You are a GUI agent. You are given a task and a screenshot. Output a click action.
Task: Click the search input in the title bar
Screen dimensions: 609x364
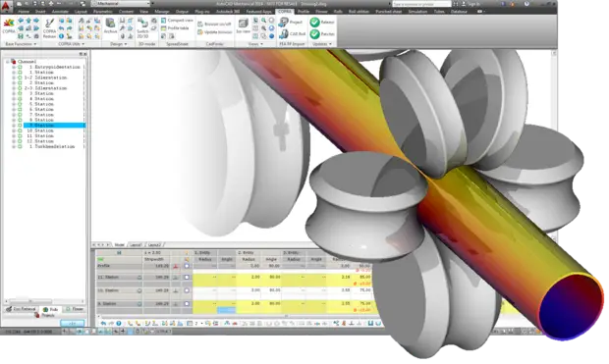(x=421, y=4)
